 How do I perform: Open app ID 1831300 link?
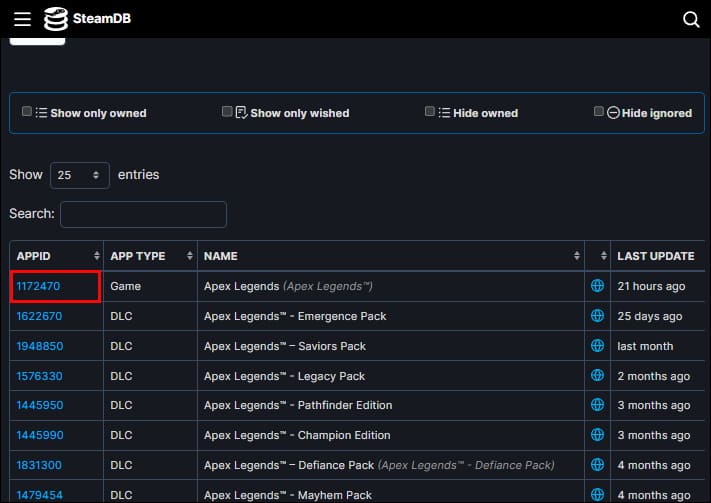pyautogui.click(x=39, y=465)
